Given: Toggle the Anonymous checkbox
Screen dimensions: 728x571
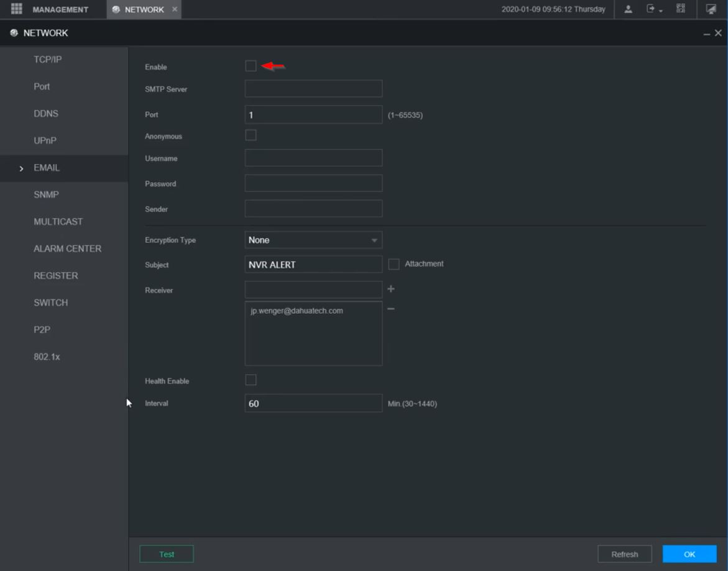Looking at the screenshot, I should [x=251, y=135].
